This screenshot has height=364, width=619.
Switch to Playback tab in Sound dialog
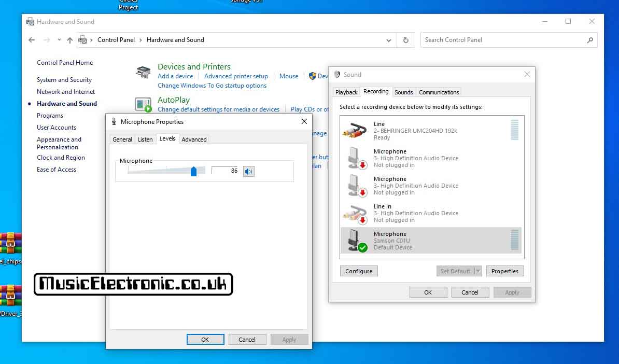tap(346, 92)
